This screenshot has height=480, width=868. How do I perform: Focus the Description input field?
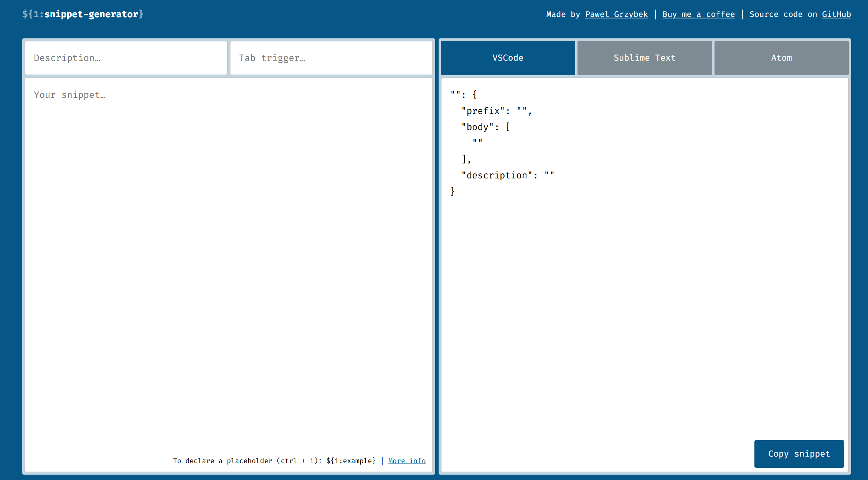click(126, 58)
